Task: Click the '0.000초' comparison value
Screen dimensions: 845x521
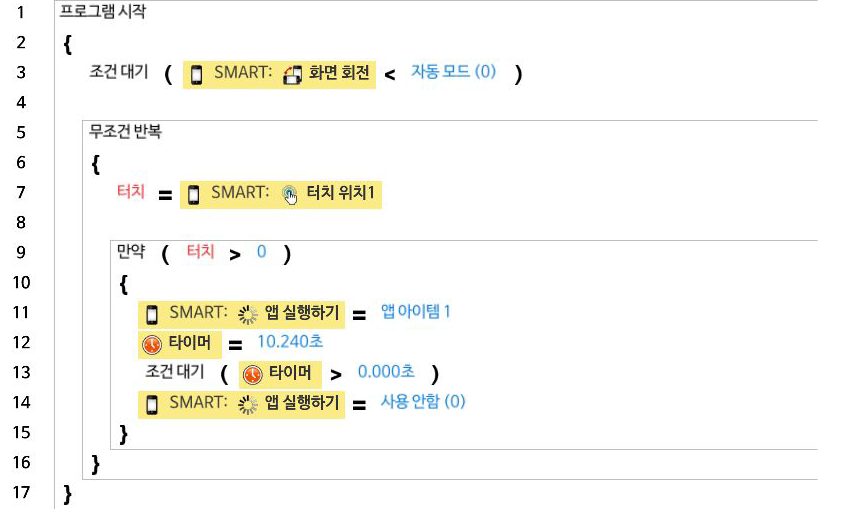Action: 386,372
